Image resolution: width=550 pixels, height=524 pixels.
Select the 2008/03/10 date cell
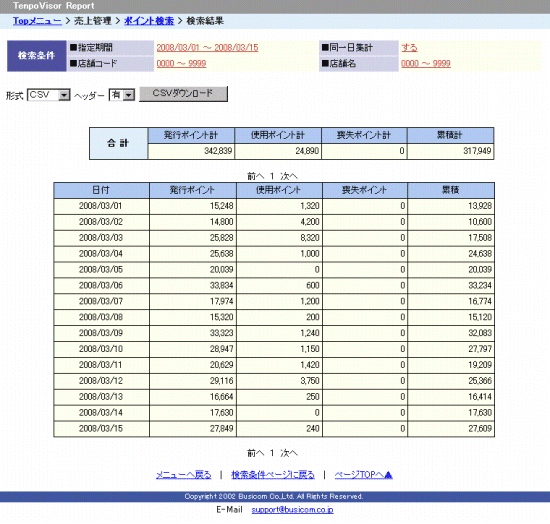101,349
